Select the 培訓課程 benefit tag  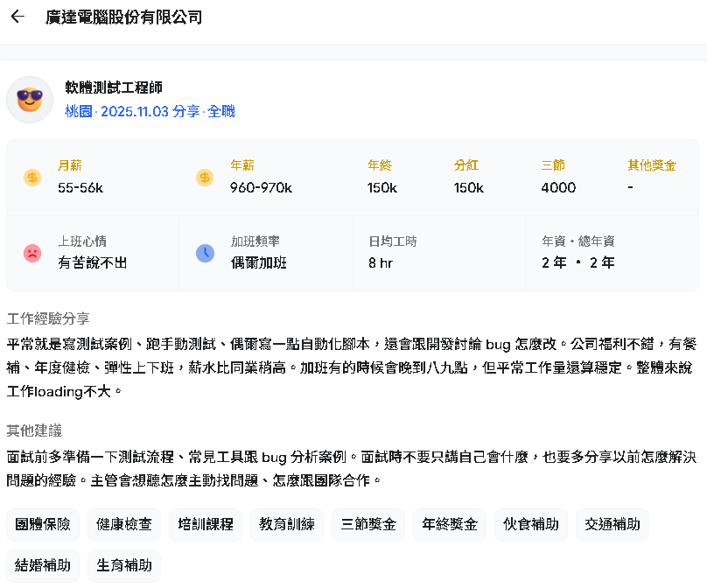(x=206, y=524)
